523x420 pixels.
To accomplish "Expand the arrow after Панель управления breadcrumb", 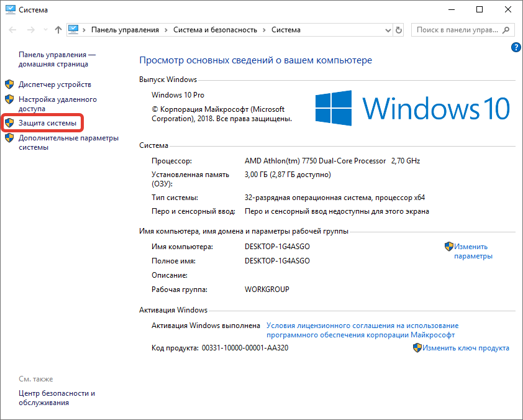I will point(166,30).
